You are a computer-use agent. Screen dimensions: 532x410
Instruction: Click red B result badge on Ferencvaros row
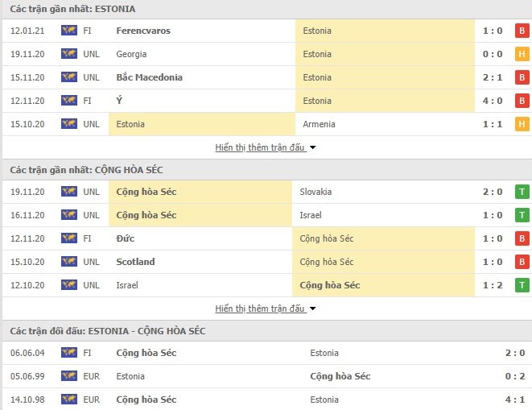pos(522,31)
